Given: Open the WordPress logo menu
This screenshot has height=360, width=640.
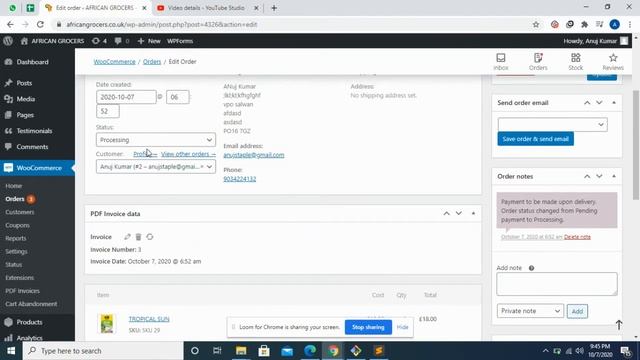Looking at the screenshot, I should (x=8, y=41).
